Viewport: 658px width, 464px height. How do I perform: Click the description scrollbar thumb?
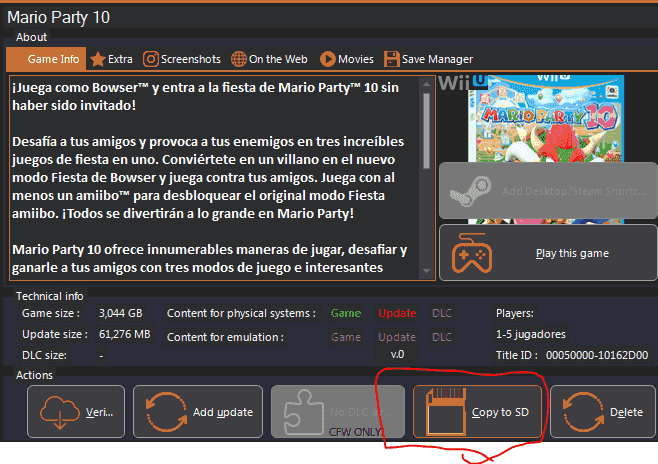426,130
